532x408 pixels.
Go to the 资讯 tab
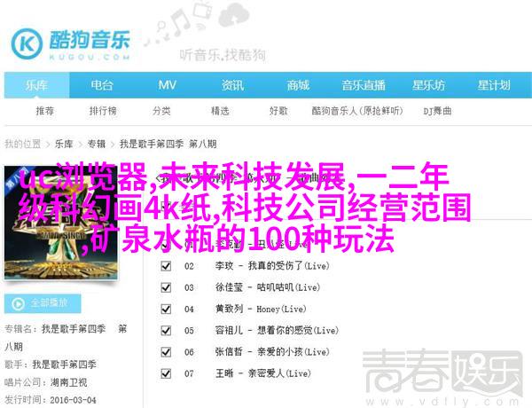(232, 85)
